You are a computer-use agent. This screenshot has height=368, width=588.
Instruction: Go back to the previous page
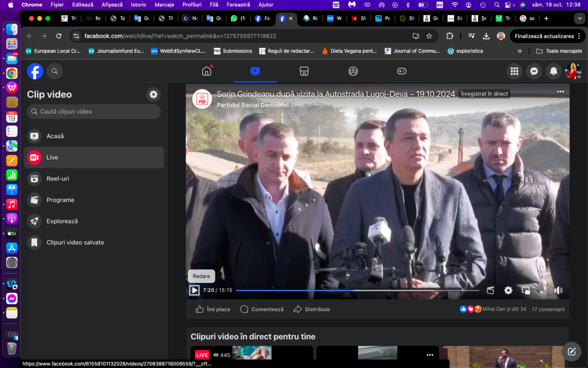click(x=30, y=36)
